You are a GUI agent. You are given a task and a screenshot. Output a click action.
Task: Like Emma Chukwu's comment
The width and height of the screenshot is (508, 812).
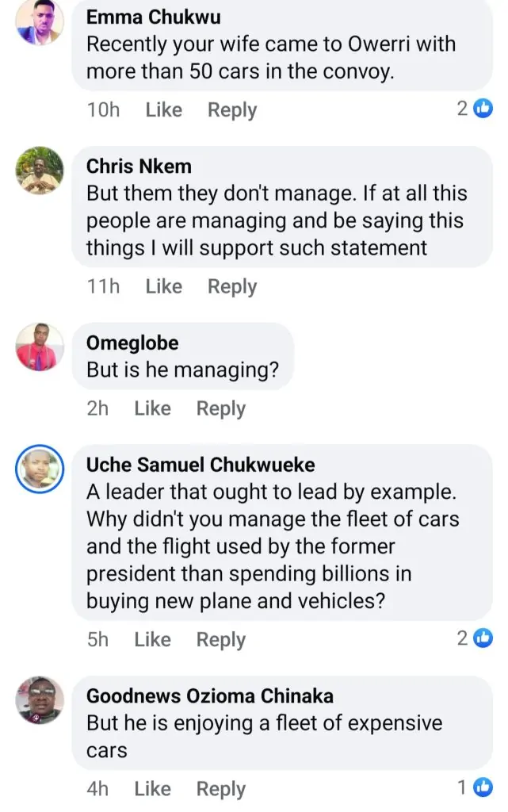pyautogui.click(x=163, y=109)
